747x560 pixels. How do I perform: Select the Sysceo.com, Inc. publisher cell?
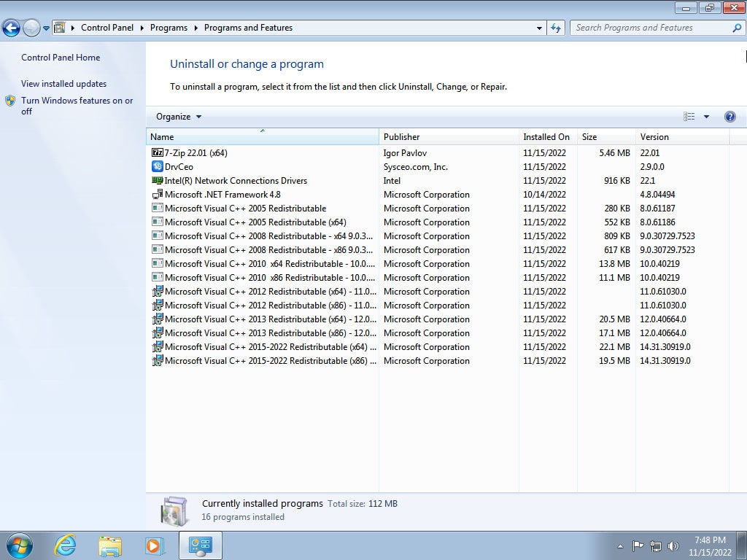[415, 167]
